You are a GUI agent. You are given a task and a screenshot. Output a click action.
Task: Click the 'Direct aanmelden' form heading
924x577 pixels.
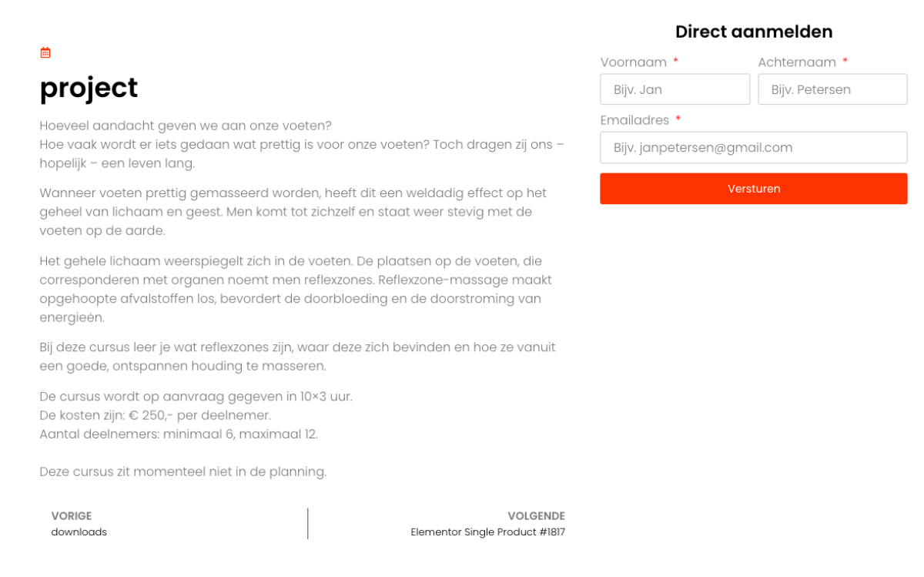pos(754,32)
